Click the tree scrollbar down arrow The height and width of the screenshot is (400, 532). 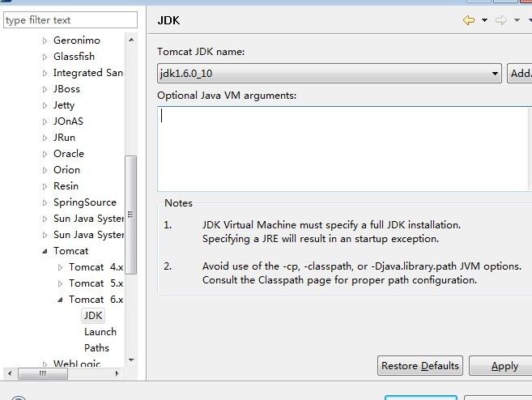pos(131,360)
